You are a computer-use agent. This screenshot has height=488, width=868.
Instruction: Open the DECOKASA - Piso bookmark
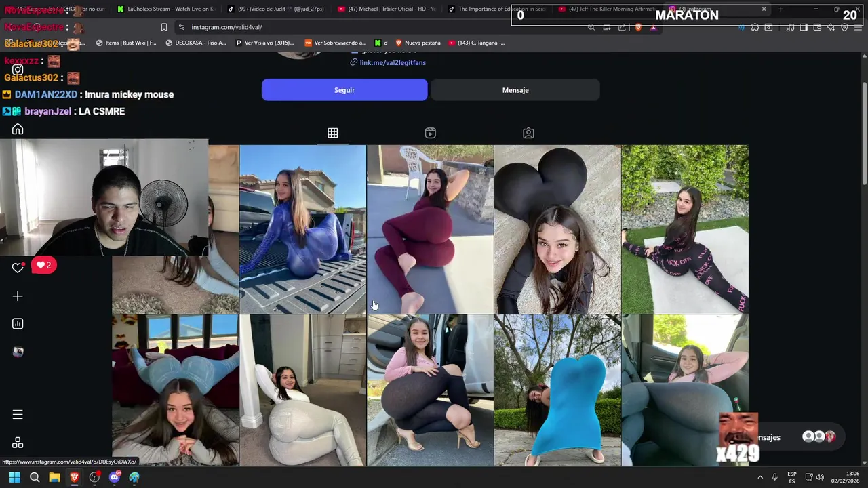coord(196,43)
